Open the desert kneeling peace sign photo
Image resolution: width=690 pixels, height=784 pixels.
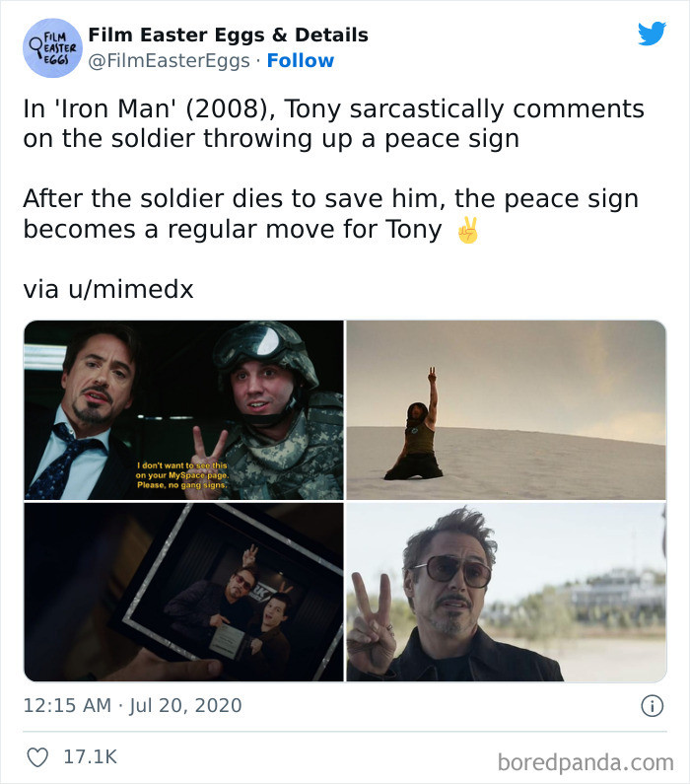coord(506,410)
